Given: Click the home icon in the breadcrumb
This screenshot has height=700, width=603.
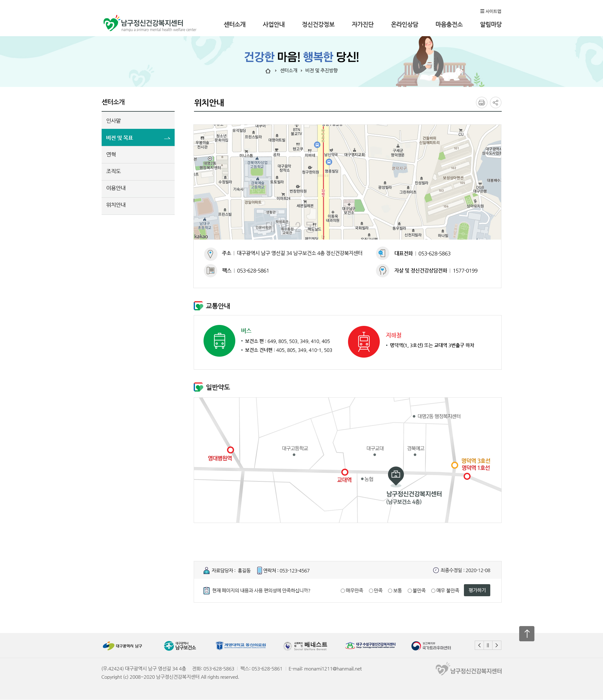Looking at the screenshot, I should pos(268,71).
